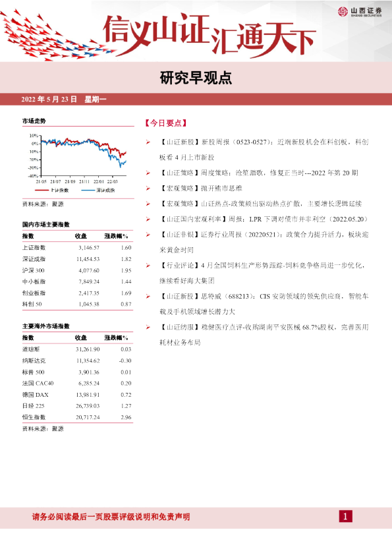Click the arrow bullet beside LPR 周报 item
392x555 pixels.
pos(148,219)
